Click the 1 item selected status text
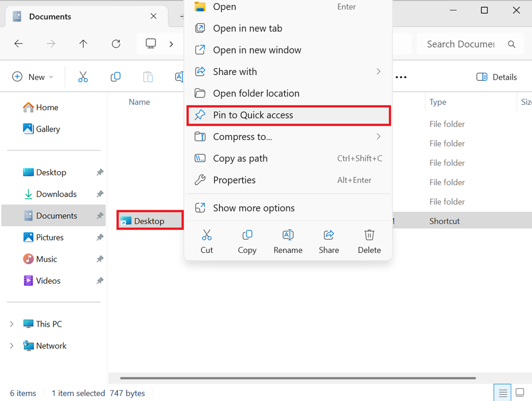This screenshot has width=532, height=401. [x=78, y=393]
